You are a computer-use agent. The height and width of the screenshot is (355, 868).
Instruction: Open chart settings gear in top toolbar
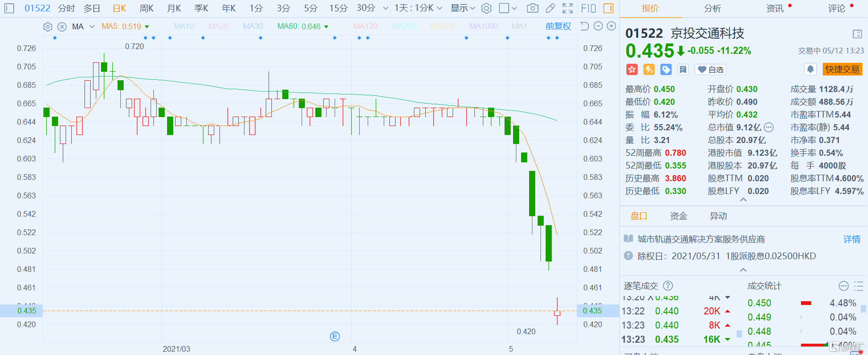point(487,8)
